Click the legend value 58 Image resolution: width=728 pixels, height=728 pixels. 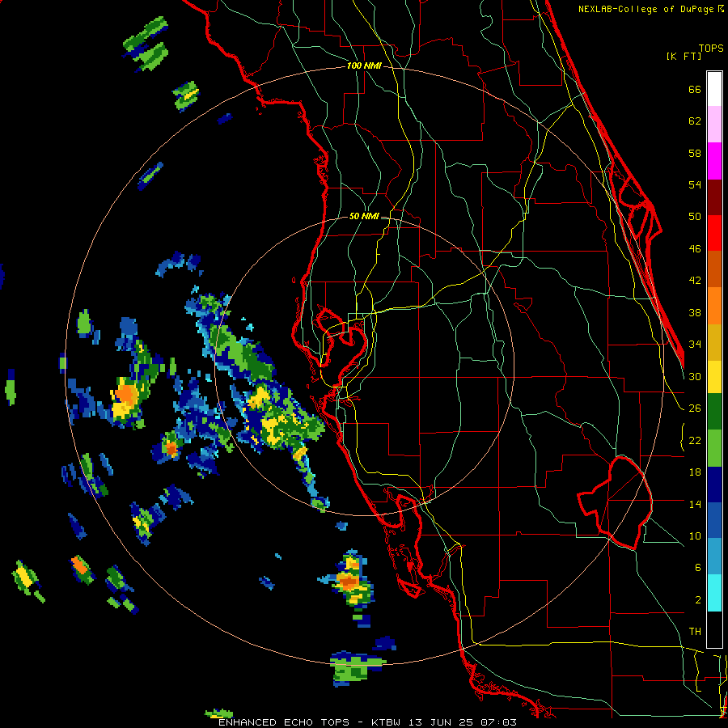click(x=695, y=153)
